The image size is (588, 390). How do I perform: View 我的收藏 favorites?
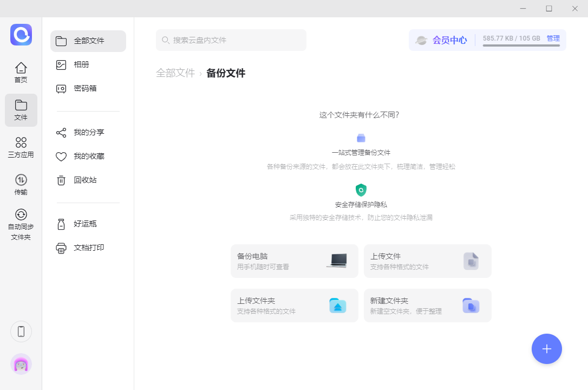pos(89,157)
